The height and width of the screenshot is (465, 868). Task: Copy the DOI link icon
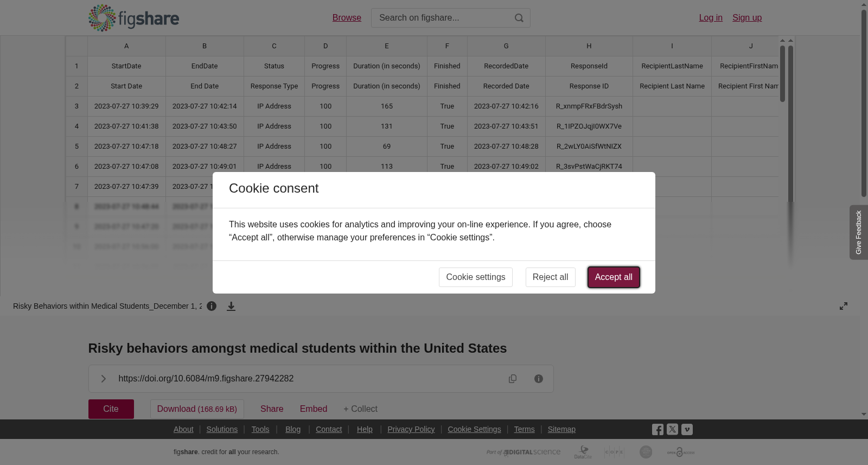click(x=513, y=379)
